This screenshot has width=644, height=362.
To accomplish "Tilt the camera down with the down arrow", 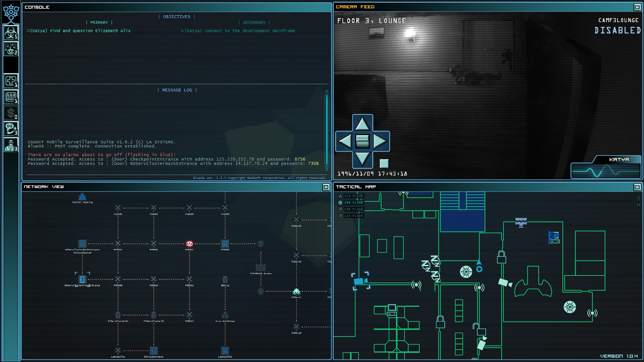I will point(362,159).
